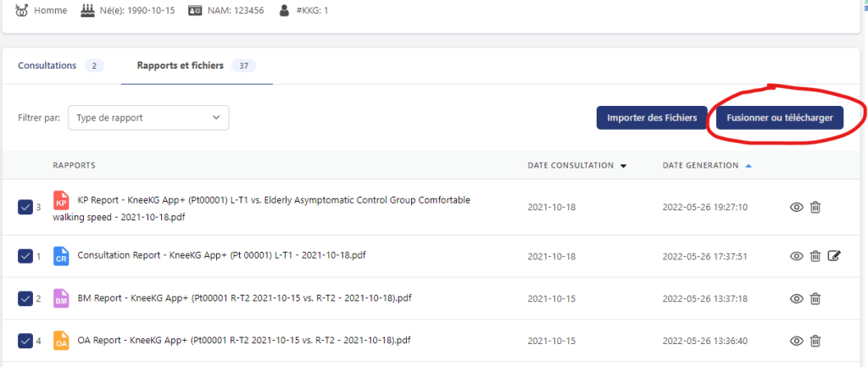868x367 pixels.
Task: Edit the Consultation Report with pencil icon
Action: [x=833, y=256]
